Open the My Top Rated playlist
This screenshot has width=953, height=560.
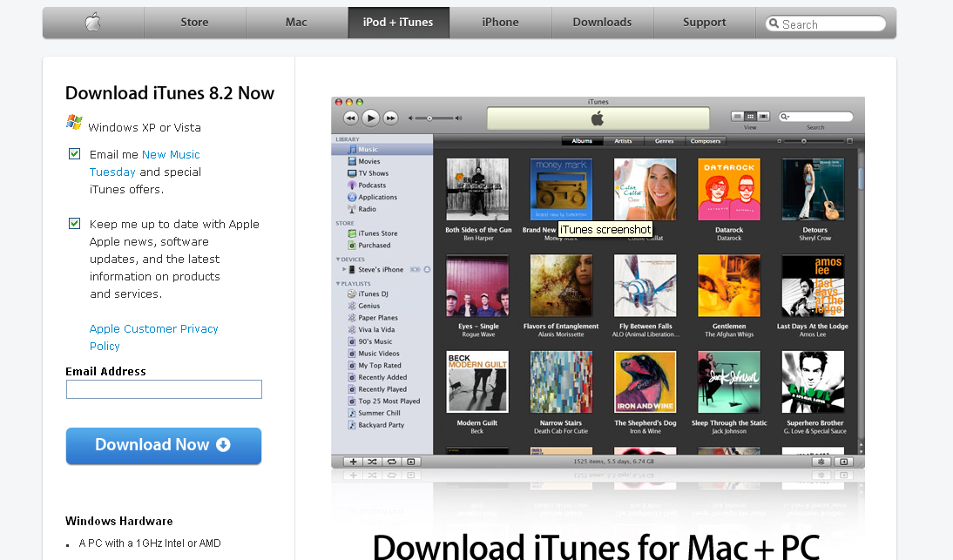coord(382,366)
